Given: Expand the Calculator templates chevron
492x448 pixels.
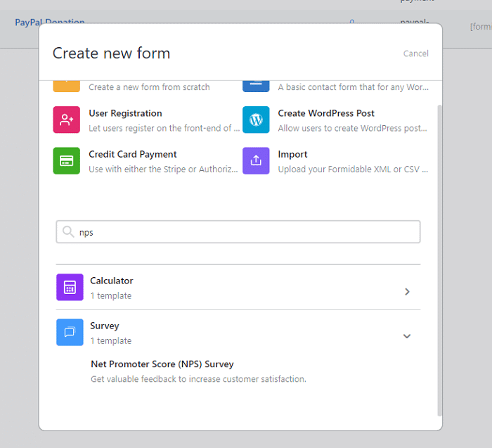Looking at the screenshot, I should click(407, 291).
